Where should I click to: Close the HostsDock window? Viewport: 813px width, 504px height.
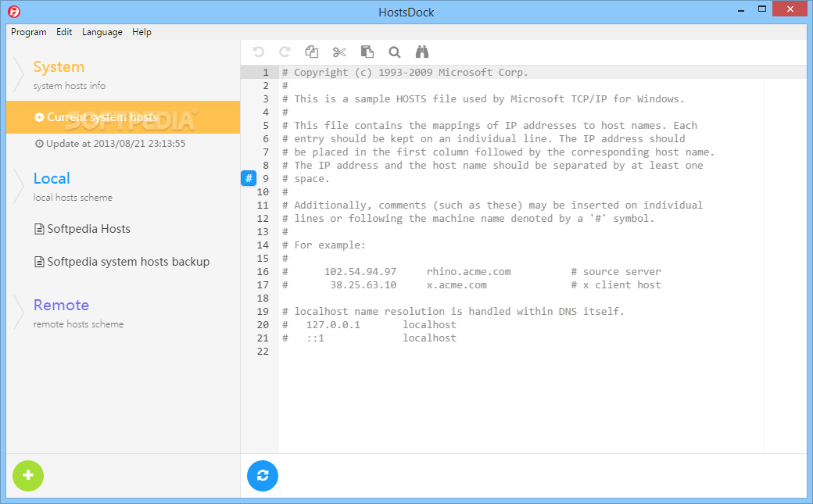coord(790,9)
